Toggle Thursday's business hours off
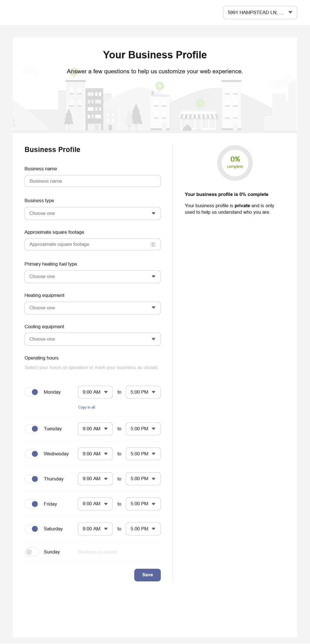This screenshot has height=644, width=310. (32, 478)
